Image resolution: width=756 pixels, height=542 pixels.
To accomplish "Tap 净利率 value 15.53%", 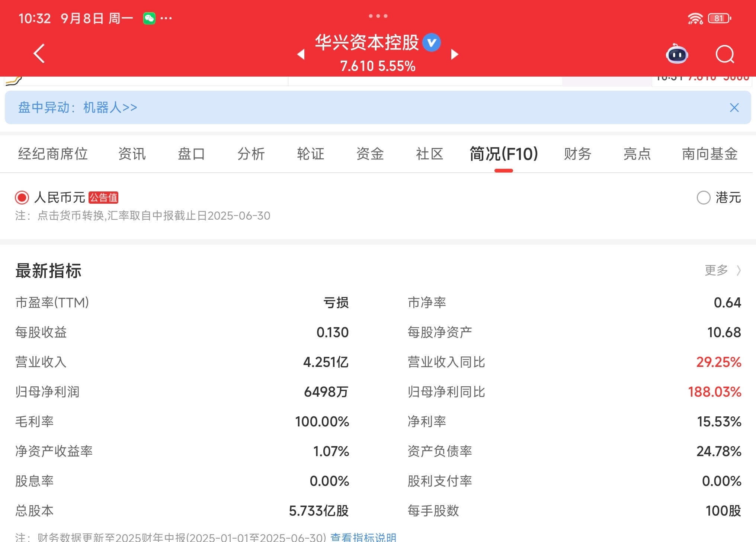I will 719,422.
